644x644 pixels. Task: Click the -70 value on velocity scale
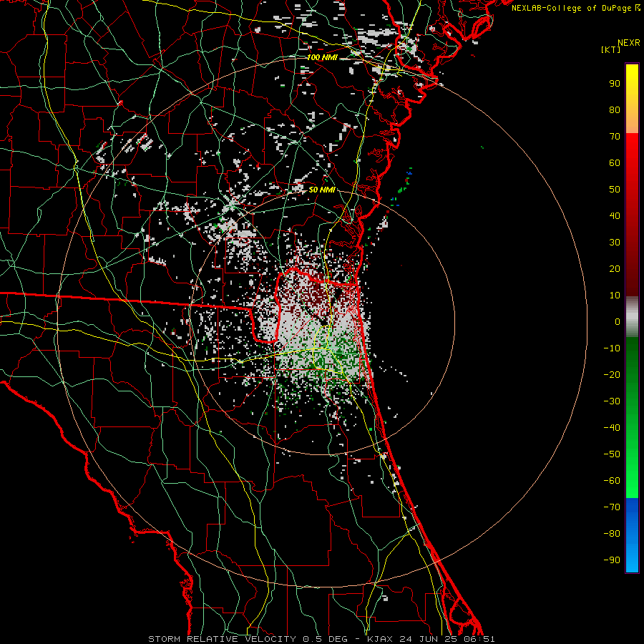tap(612, 507)
